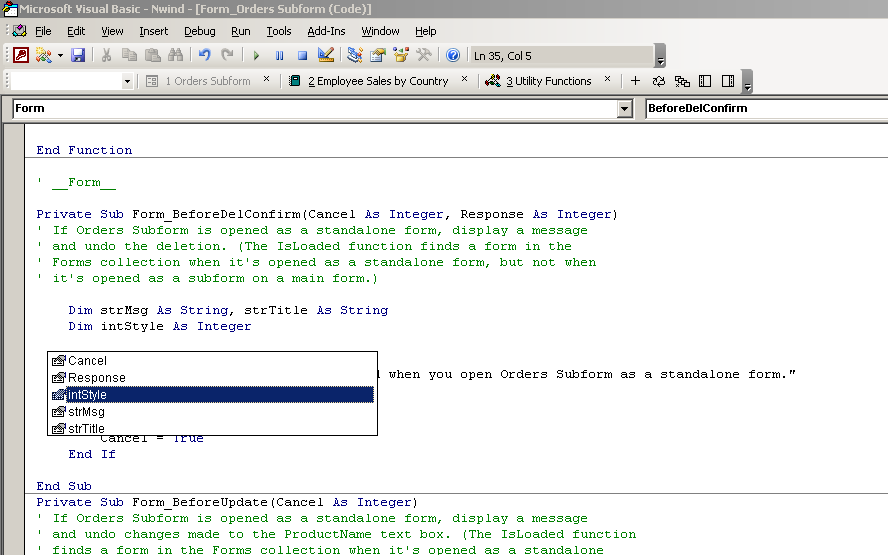Click the Cut scissors icon

pos(106,55)
